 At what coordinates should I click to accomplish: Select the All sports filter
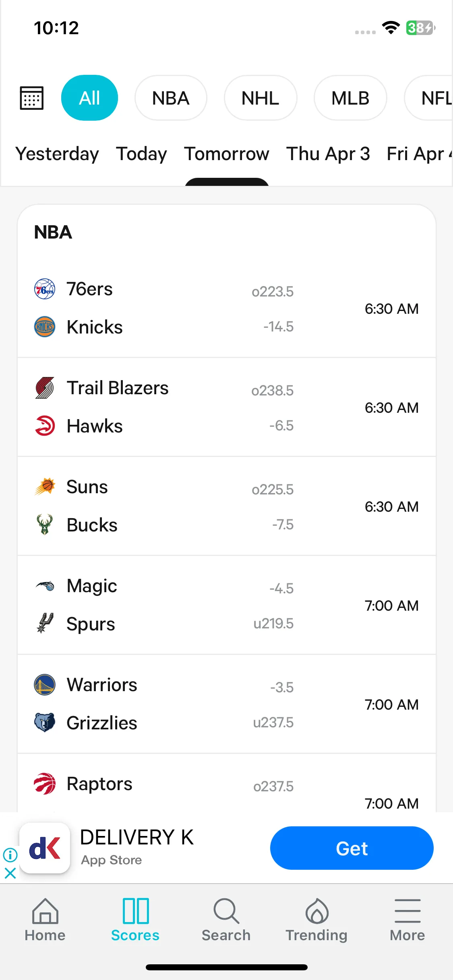coord(89,98)
